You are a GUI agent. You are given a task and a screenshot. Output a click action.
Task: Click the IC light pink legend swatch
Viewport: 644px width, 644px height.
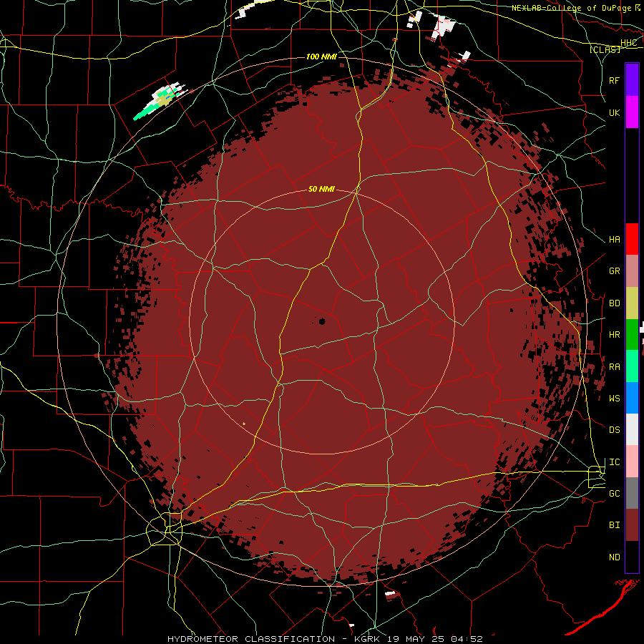(632, 462)
